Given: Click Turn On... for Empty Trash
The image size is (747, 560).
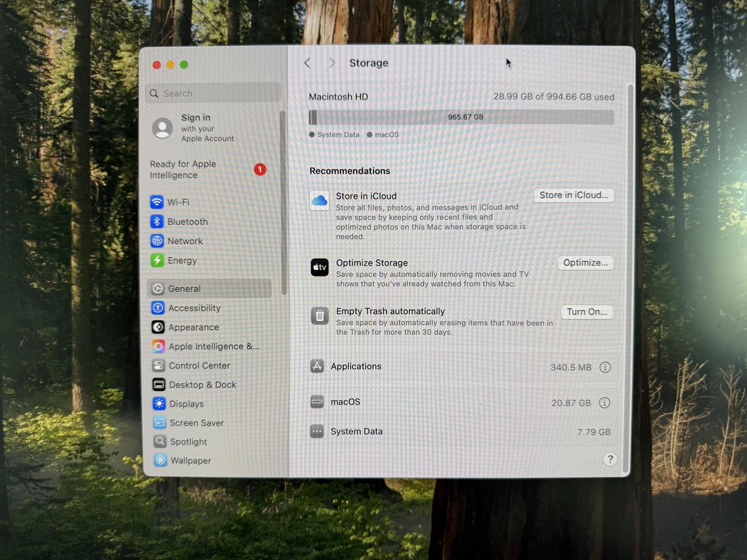Looking at the screenshot, I should 587,312.
